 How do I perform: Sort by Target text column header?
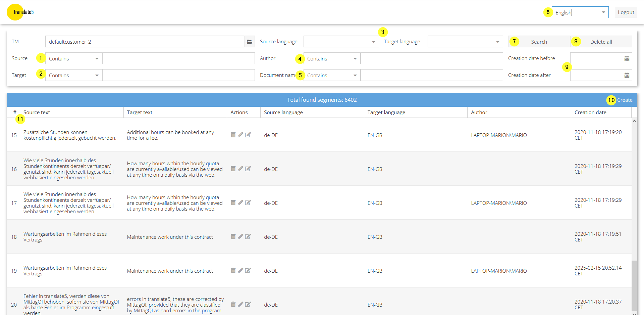[175, 113]
